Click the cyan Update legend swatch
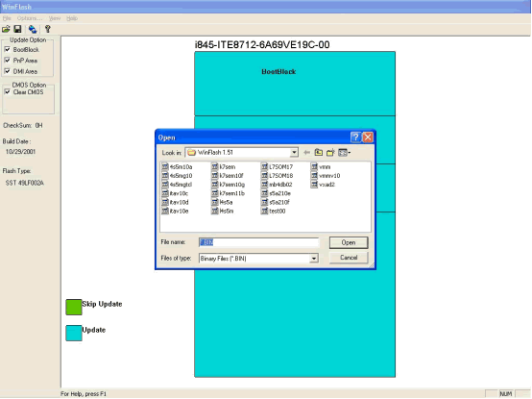The width and height of the screenshot is (532, 399). point(74,333)
